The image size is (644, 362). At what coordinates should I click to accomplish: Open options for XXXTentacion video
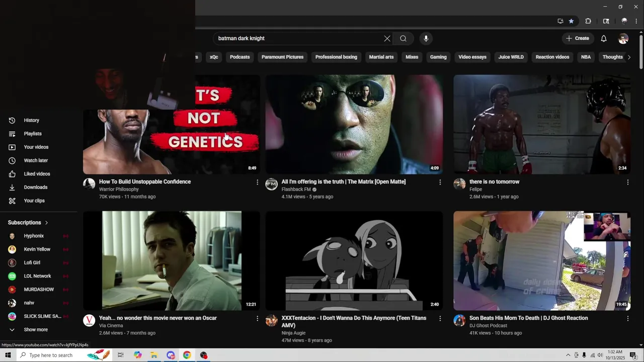tap(440, 318)
